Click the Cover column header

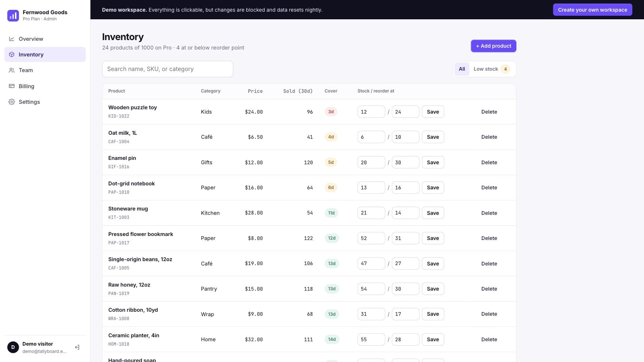point(331,91)
